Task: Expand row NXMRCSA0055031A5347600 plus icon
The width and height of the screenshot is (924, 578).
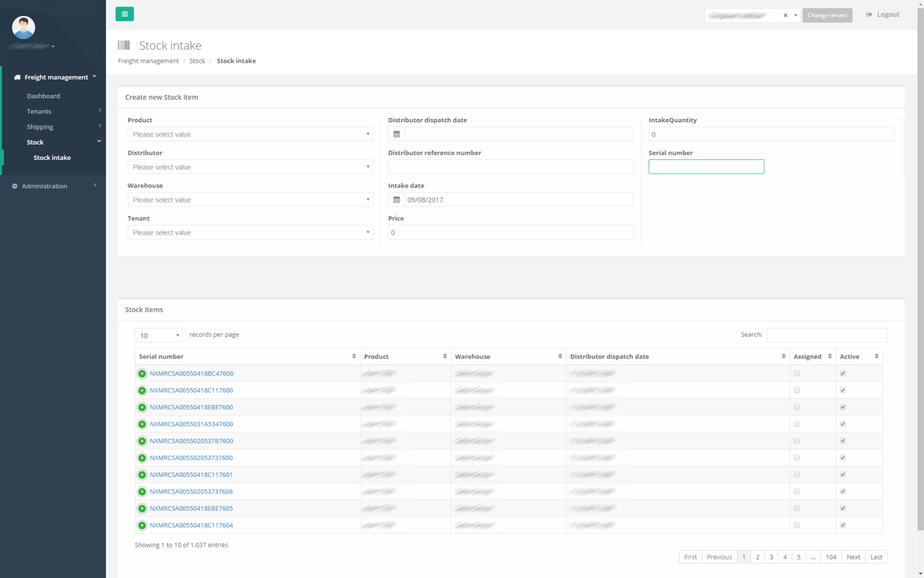Action: coord(142,424)
